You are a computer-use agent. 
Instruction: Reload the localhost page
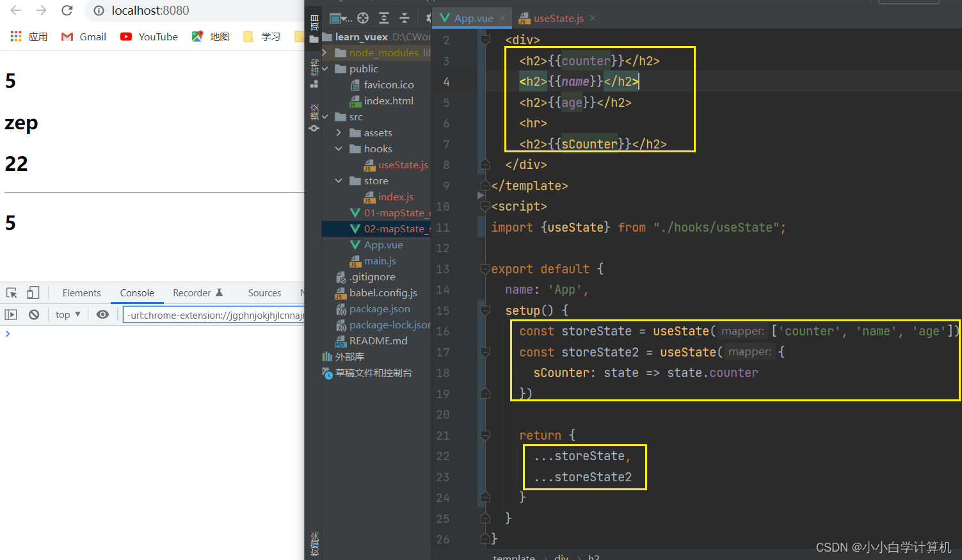point(67,10)
